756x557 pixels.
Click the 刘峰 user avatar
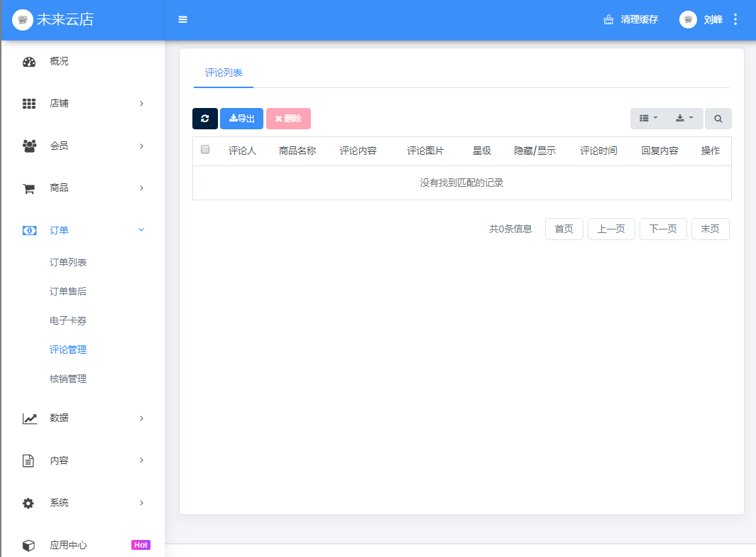687,20
